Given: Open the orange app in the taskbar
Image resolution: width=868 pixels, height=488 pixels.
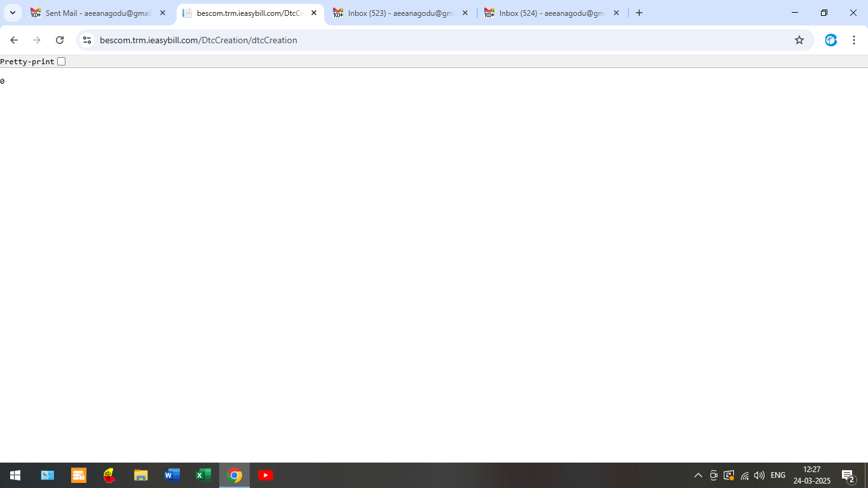Looking at the screenshot, I should click(x=79, y=475).
